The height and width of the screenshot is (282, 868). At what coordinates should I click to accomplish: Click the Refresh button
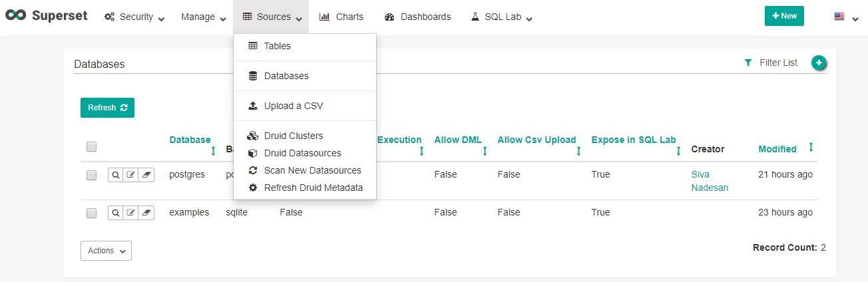tap(107, 108)
